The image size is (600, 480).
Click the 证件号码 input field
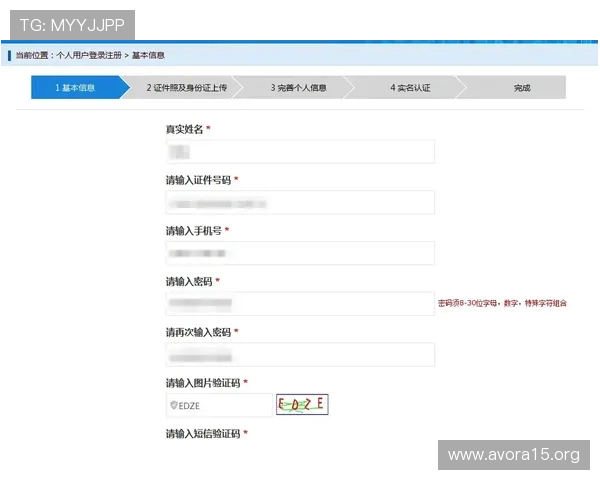[x=300, y=202]
